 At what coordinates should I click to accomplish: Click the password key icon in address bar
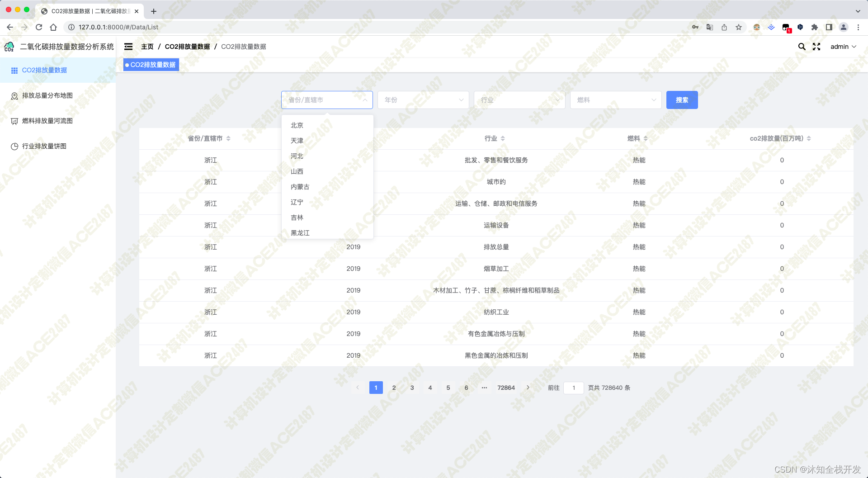coord(695,27)
